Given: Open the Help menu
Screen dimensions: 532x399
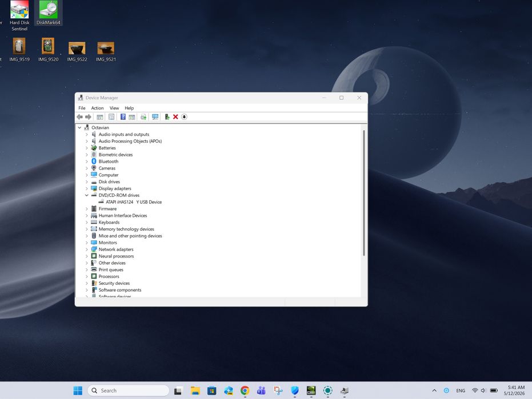Looking at the screenshot, I should pyautogui.click(x=129, y=108).
